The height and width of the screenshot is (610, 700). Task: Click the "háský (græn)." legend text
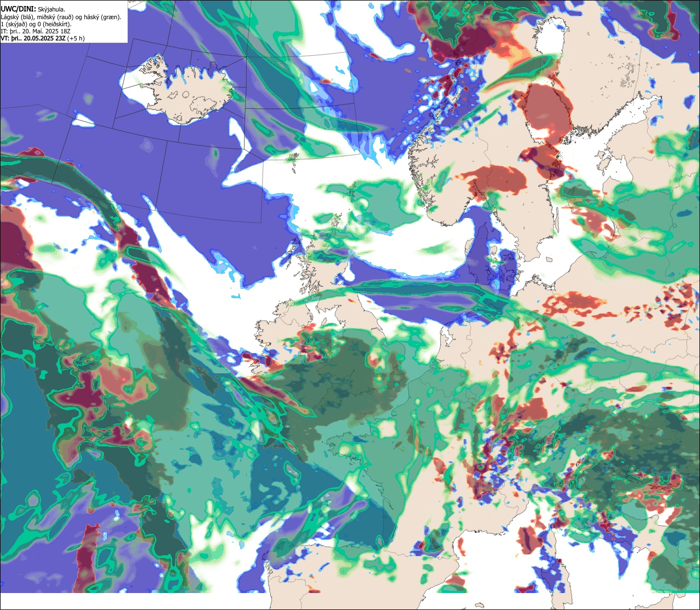point(103,18)
